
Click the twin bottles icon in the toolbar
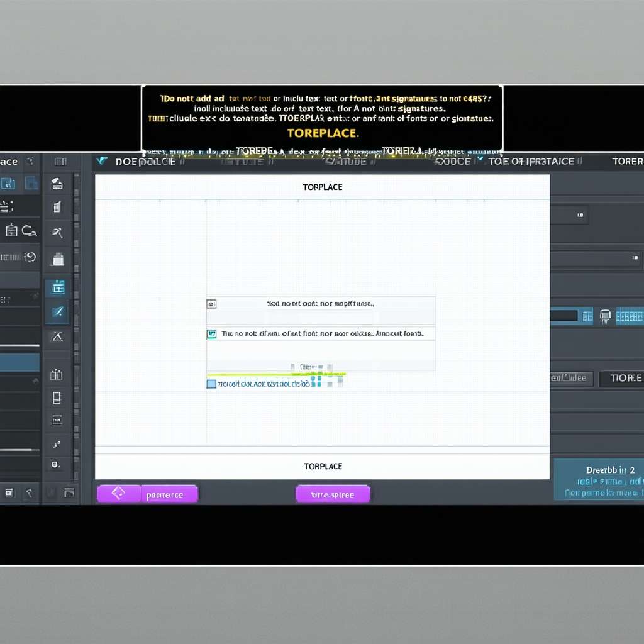coord(57,375)
